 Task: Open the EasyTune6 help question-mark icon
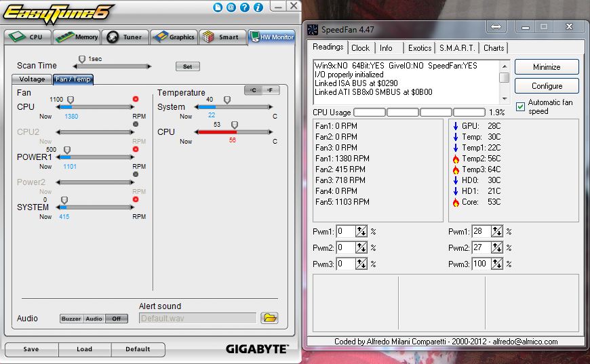pyautogui.click(x=243, y=7)
